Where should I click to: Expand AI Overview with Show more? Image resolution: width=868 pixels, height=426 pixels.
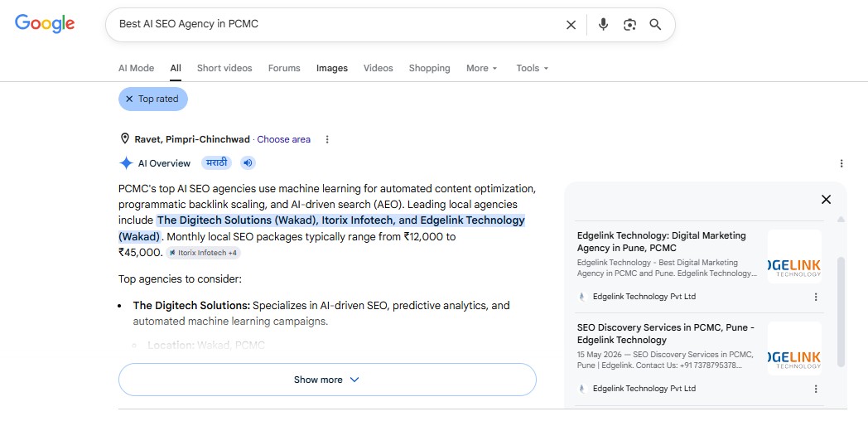327,380
